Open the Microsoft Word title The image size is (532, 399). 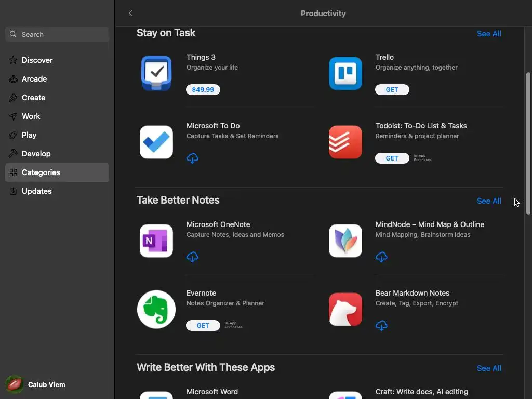pyautogui.click(x=212, y=392)
